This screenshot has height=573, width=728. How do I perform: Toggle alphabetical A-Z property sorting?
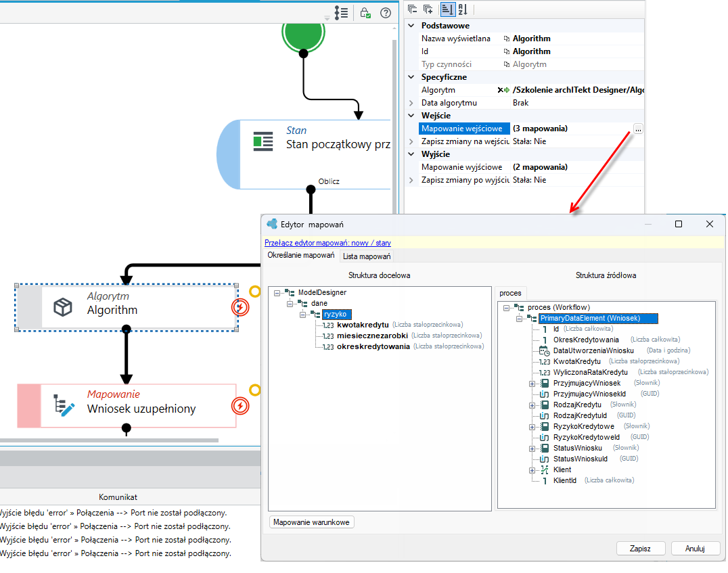click(463, 9)
